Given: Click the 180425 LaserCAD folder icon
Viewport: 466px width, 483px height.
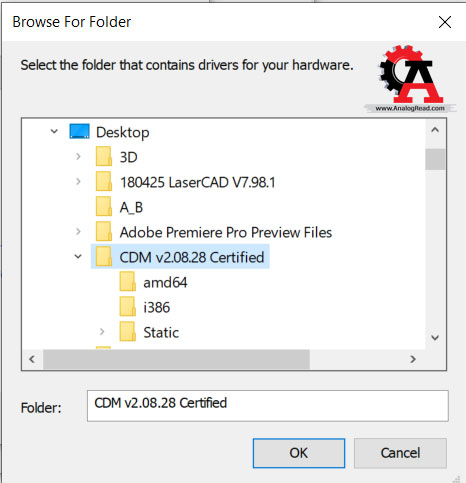Looking at the screenshot, I should tap(104, 181).
